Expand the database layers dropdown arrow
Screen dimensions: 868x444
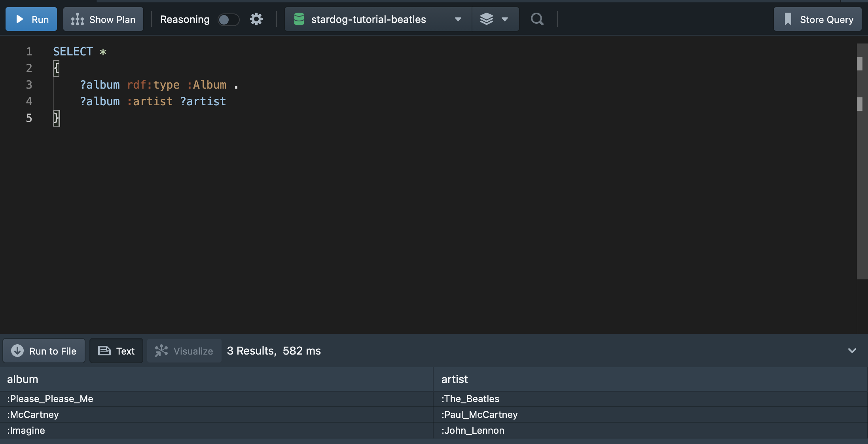tap(505, 19)
